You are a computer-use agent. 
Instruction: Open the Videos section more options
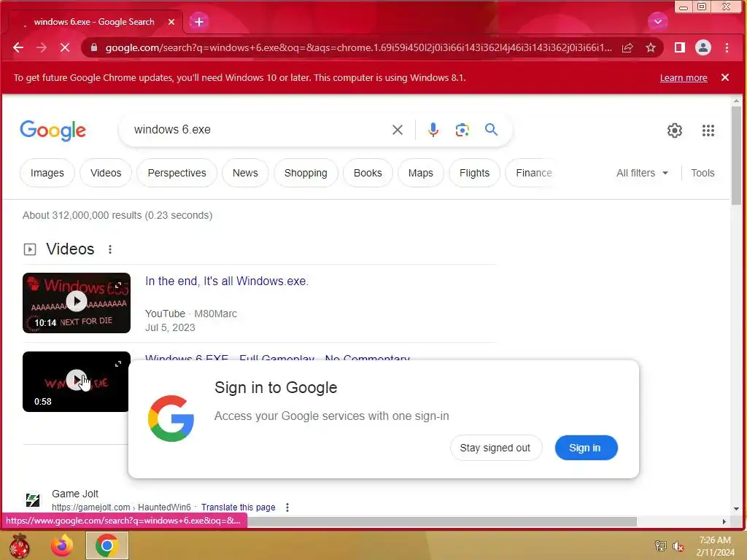pos(110,249)
